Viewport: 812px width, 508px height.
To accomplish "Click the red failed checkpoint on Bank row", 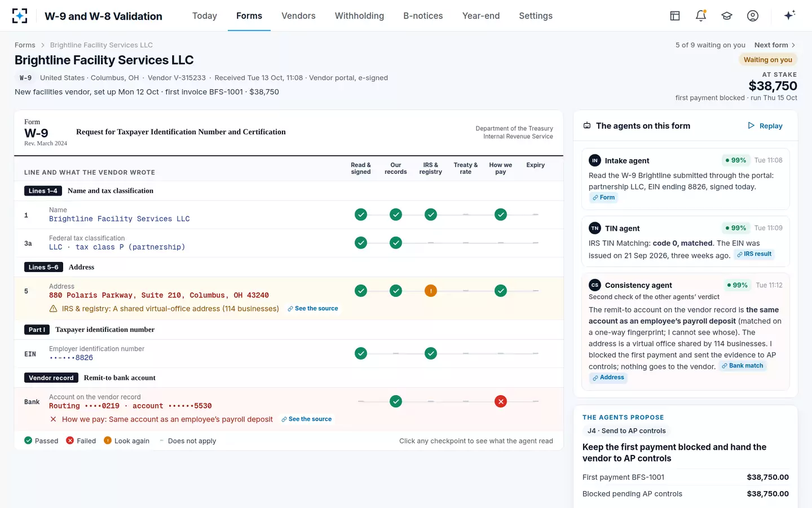I will [x=501, y=401].
